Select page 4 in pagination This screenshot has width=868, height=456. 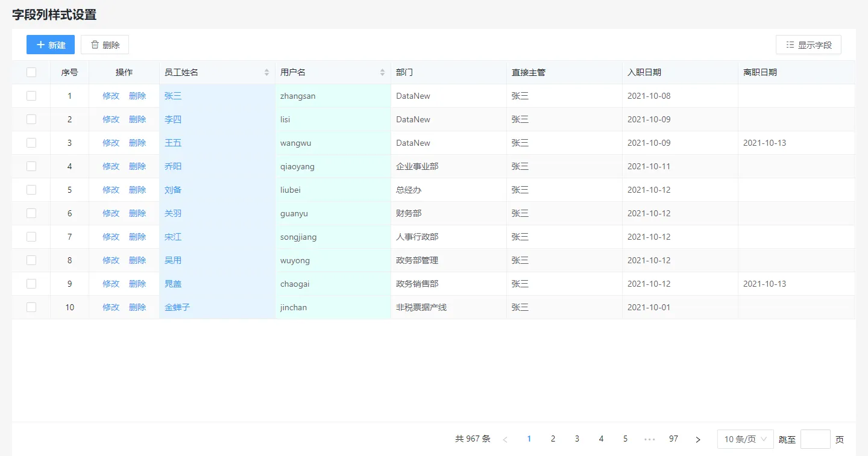[601, 439]
